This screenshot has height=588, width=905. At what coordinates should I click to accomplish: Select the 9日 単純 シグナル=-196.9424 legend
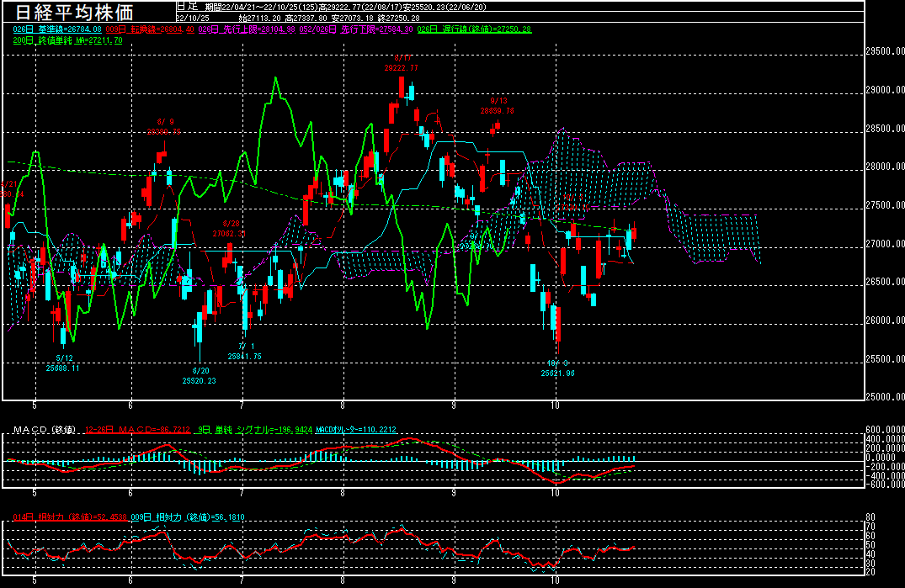[x=254, y=430]
